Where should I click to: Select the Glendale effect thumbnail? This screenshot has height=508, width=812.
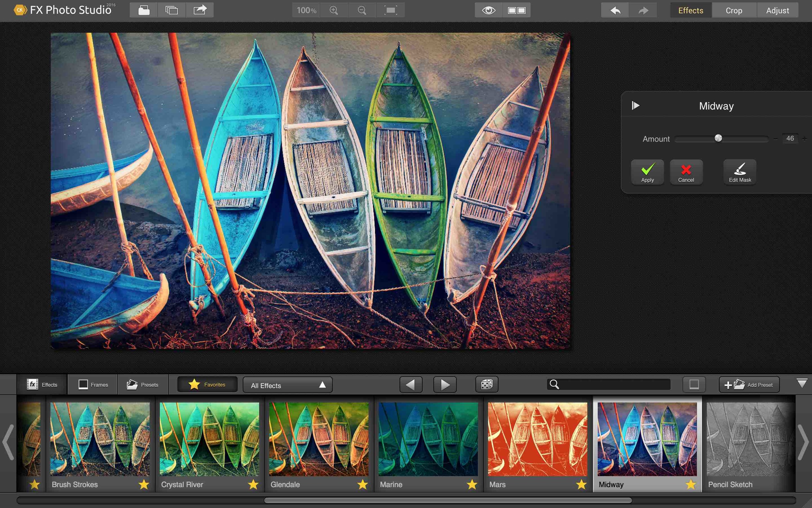click(319, 439)
